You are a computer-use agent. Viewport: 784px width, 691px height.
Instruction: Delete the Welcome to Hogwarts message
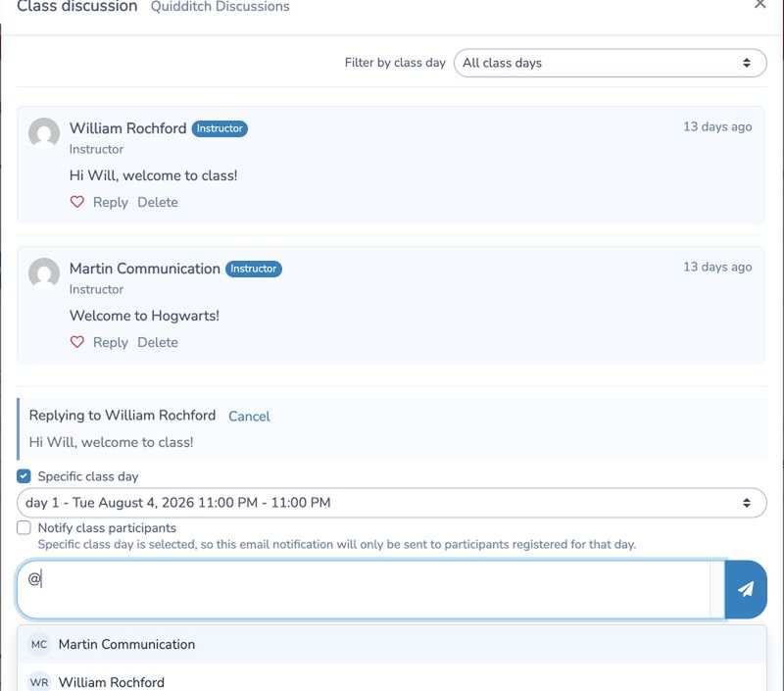[158, 342]
